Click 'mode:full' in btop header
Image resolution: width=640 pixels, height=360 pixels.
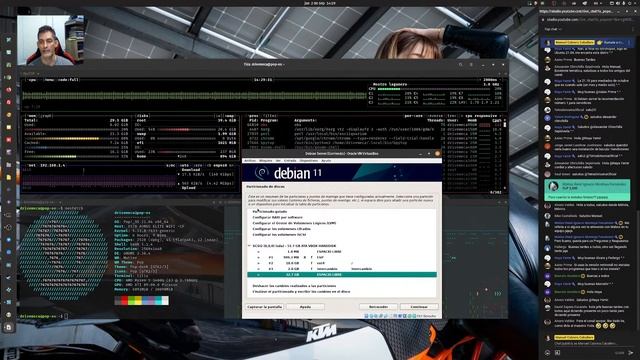(x=68, y=80)
